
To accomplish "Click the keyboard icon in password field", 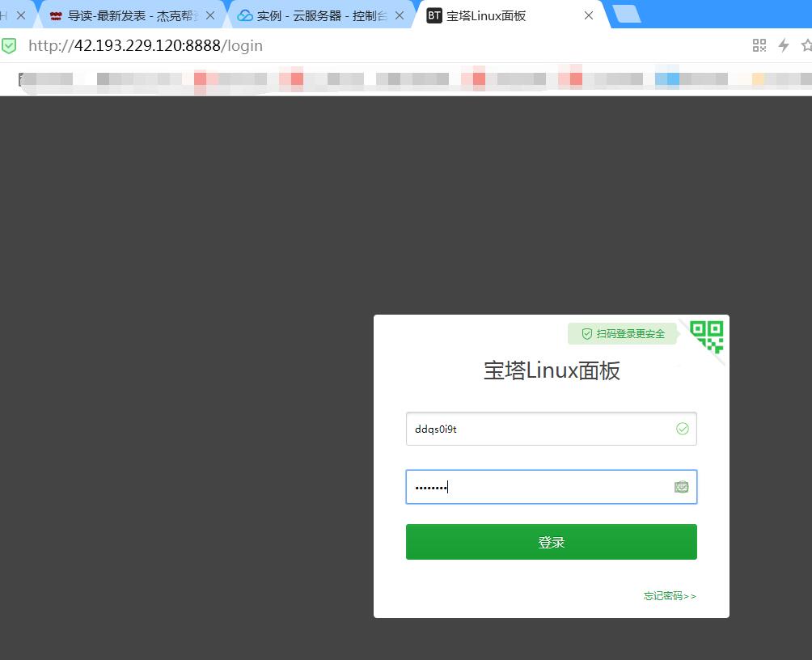I will tap(682, 487).
